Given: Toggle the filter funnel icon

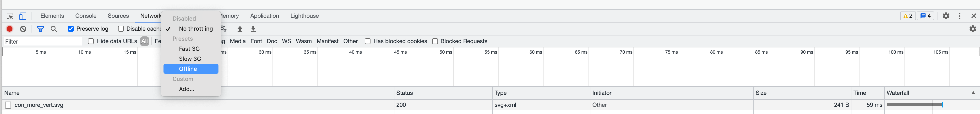Looking at the screenshot, I should (x=41, y=29).
